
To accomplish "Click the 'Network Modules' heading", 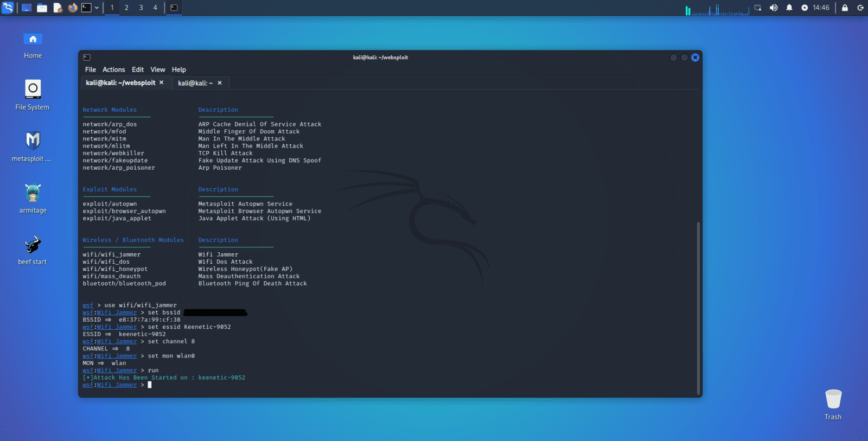I will pos(110,110).
